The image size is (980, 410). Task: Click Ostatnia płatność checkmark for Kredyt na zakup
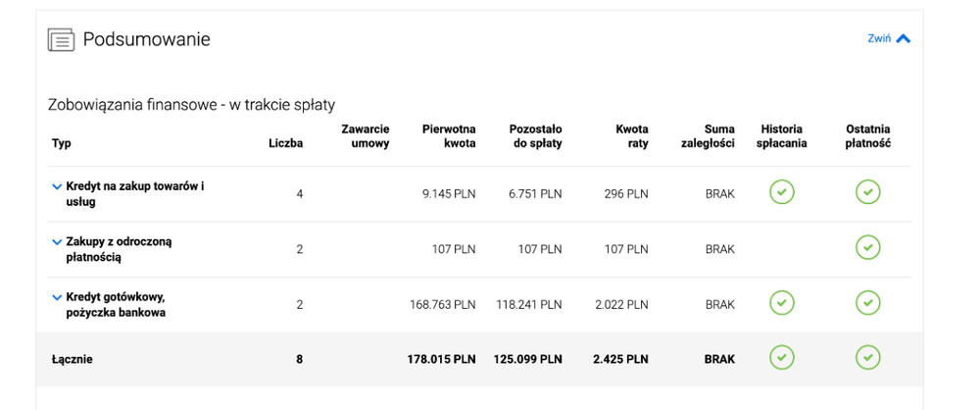(x=867, y=192)
